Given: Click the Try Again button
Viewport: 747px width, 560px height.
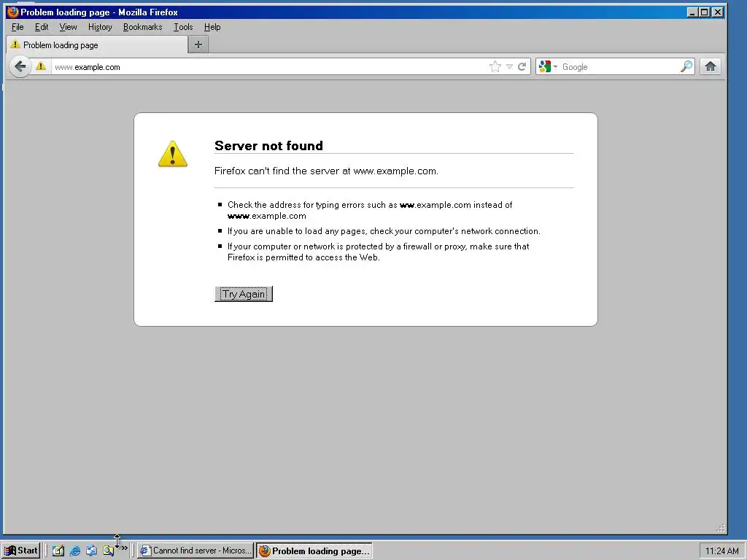Looking at the screenshot, I should coord(244,294).
